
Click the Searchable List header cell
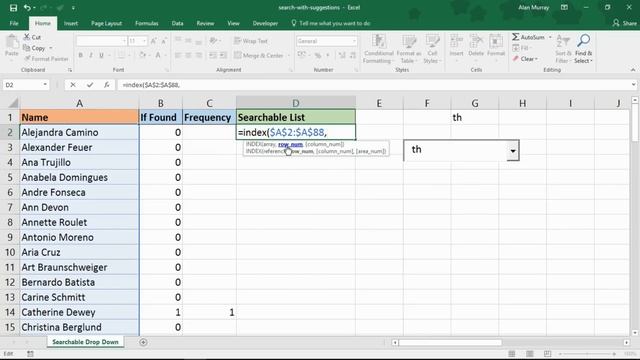click(296, 118)
